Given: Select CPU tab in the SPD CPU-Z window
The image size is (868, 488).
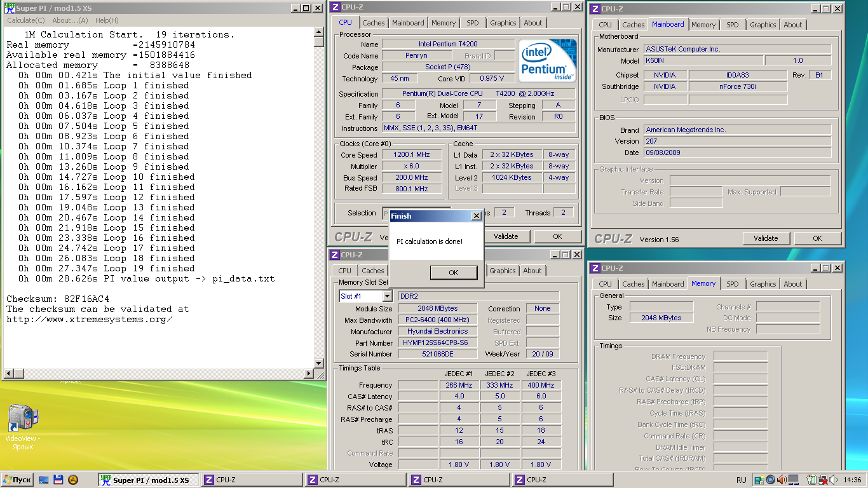Looking at the screenshot, I should [x=344, y=271].
